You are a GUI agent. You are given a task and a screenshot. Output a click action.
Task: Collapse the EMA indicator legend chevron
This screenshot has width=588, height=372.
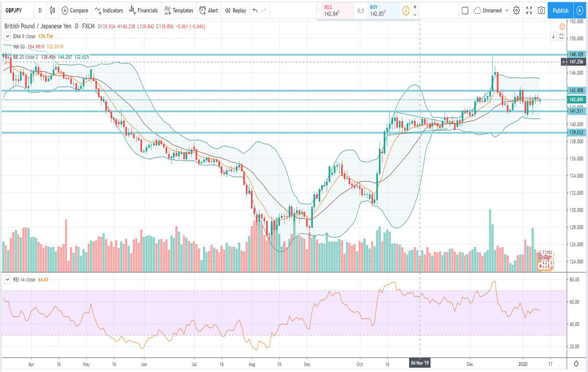coord(7,36)
